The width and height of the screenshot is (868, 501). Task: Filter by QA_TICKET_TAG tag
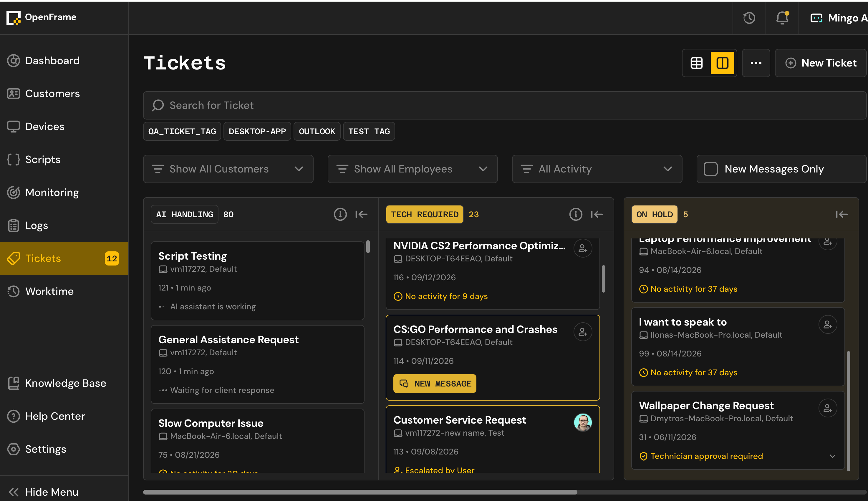pyautogui.click(x=182, y=132)
